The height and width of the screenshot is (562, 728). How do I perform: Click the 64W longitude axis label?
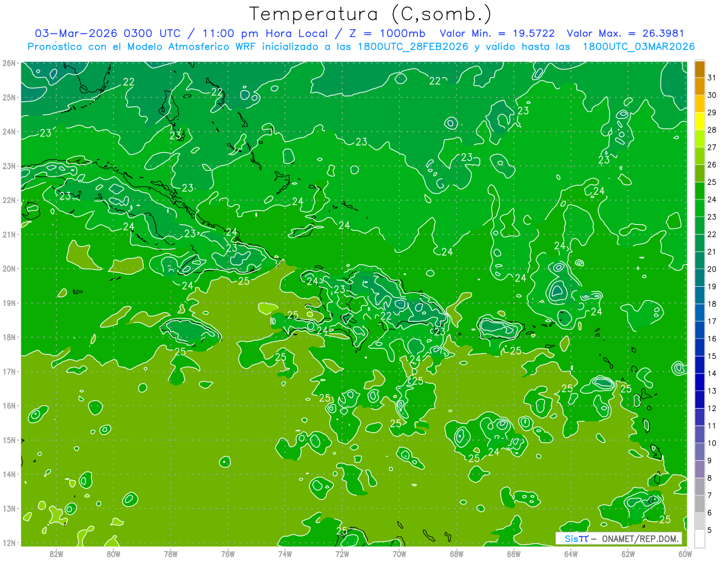(570, 554)
